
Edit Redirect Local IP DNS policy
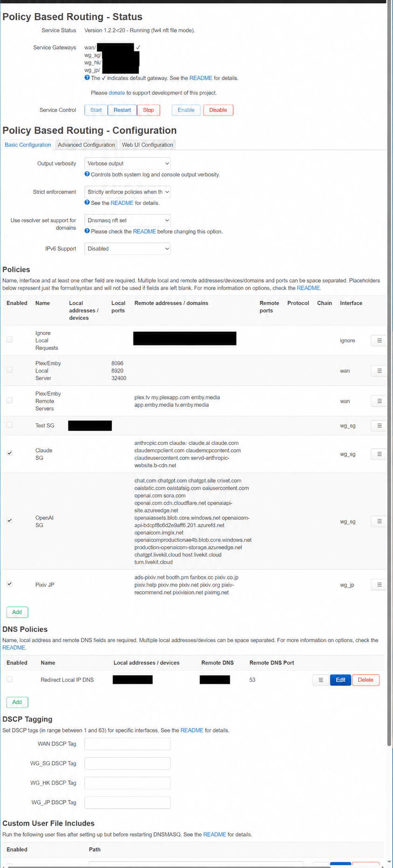coord(340,680)
